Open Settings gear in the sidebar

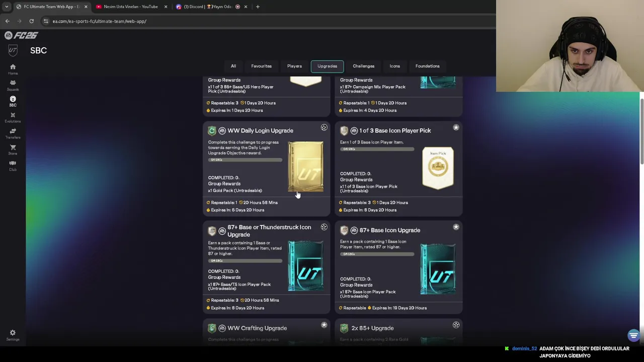(13, 335)
